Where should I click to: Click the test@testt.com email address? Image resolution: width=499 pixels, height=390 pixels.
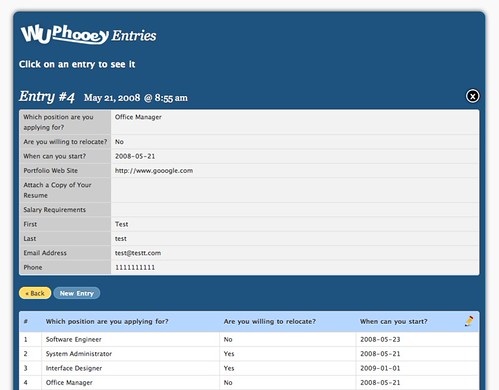pos(138,253)
